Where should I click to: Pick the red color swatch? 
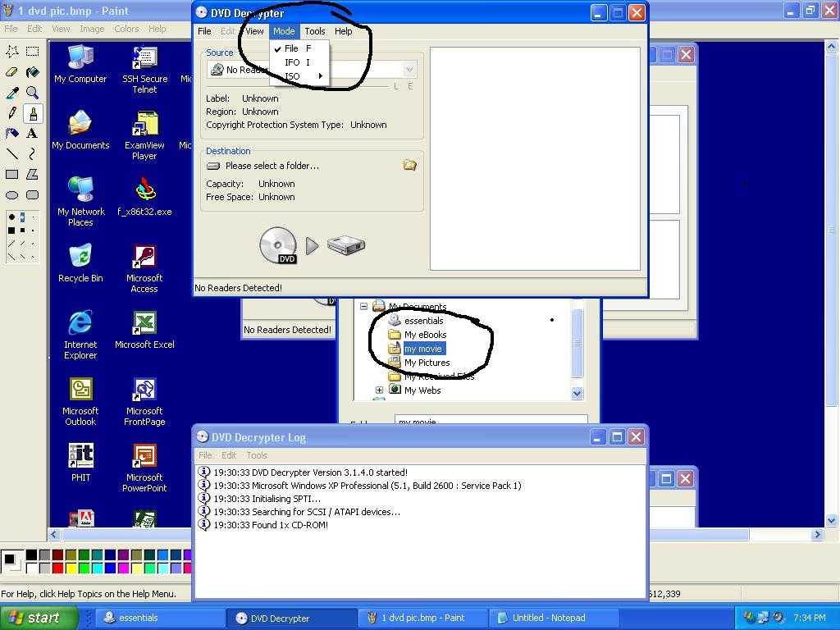click(x=57, y=568)
